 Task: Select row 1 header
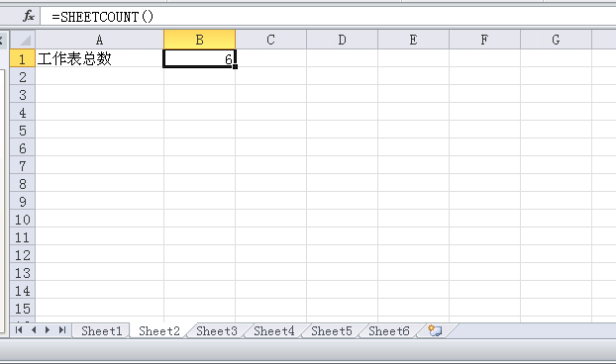point(23,58)
